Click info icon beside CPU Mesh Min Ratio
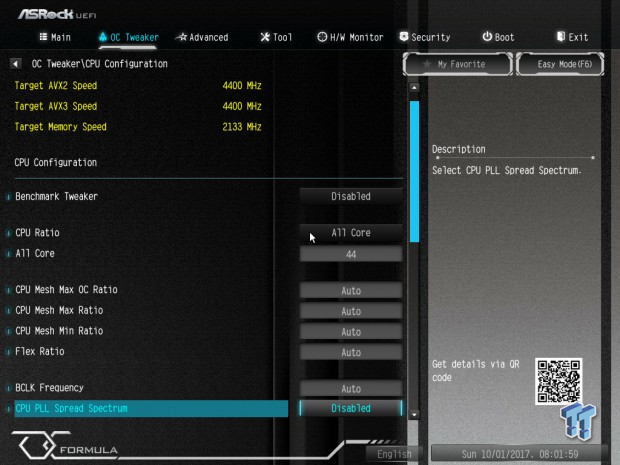620x465 pixels. [x=8, y=331]
